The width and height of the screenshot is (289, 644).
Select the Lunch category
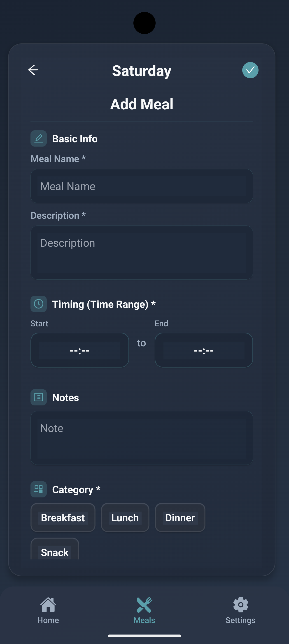click(x=125, y=517)
